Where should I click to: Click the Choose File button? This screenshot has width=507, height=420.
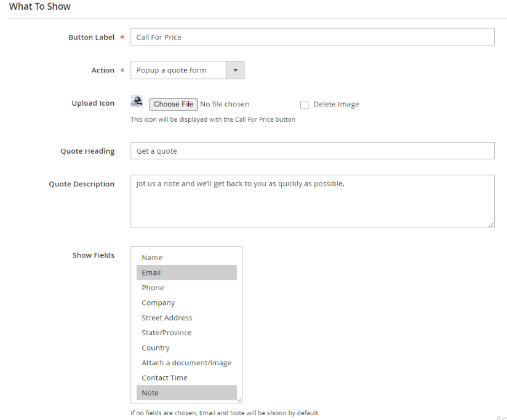point(174,105)
